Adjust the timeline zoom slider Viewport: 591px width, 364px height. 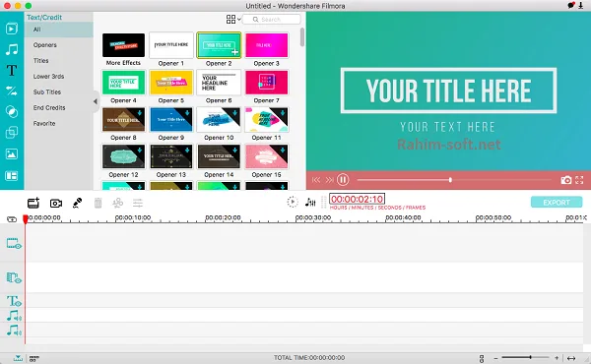(525, 357)
